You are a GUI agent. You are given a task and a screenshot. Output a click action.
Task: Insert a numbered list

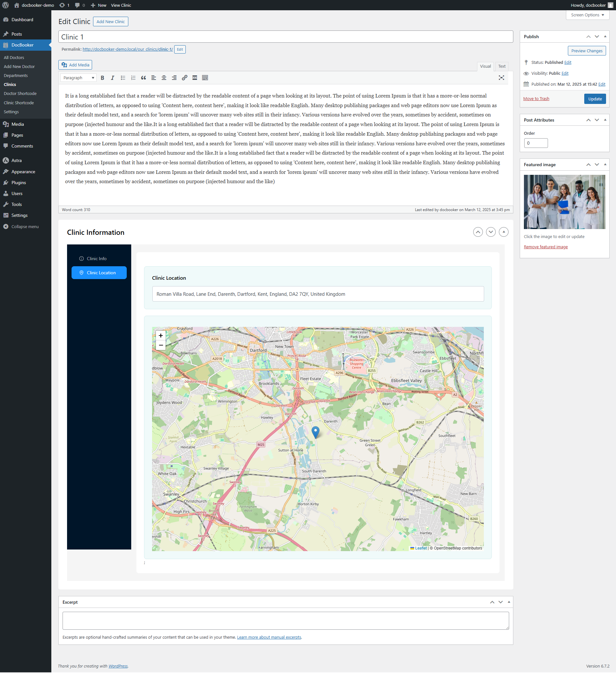click(x=133, y=78)
